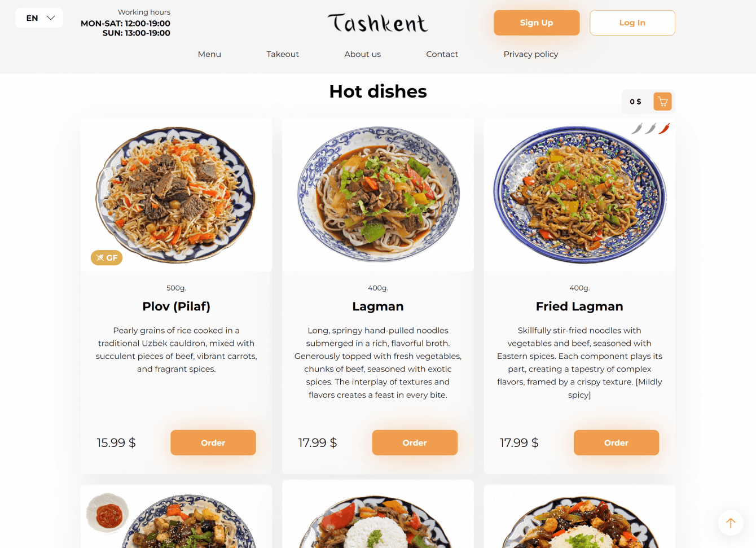Click the Log In button

632,23
